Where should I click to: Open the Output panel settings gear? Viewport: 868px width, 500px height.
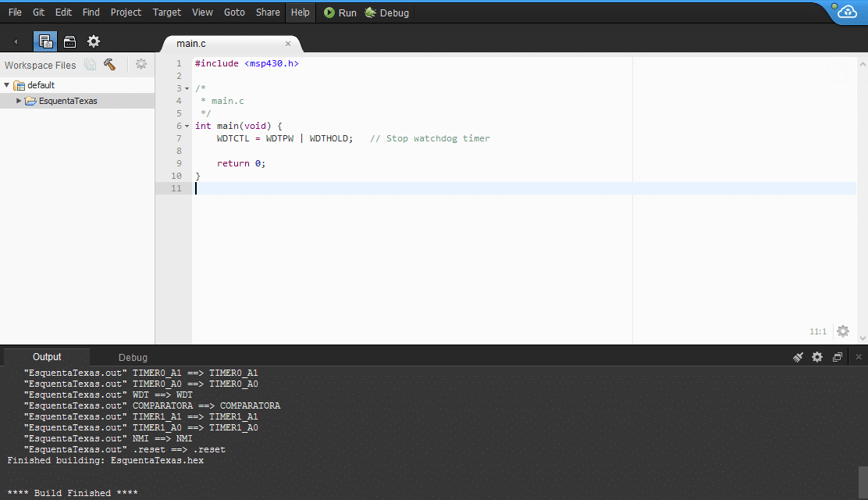pyautogui.click(x=817, y=357)
